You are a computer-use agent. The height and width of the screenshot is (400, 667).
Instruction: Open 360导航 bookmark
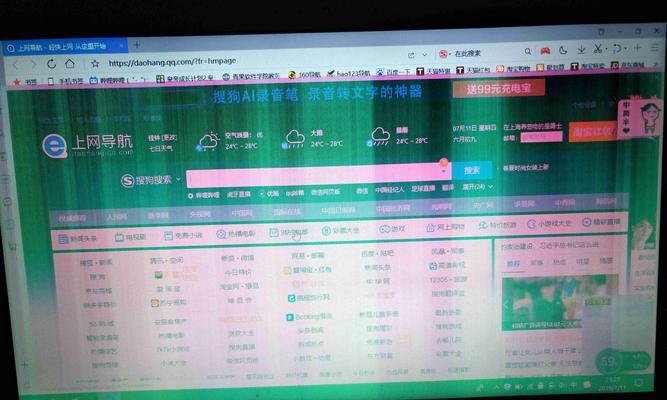point(303,74)
